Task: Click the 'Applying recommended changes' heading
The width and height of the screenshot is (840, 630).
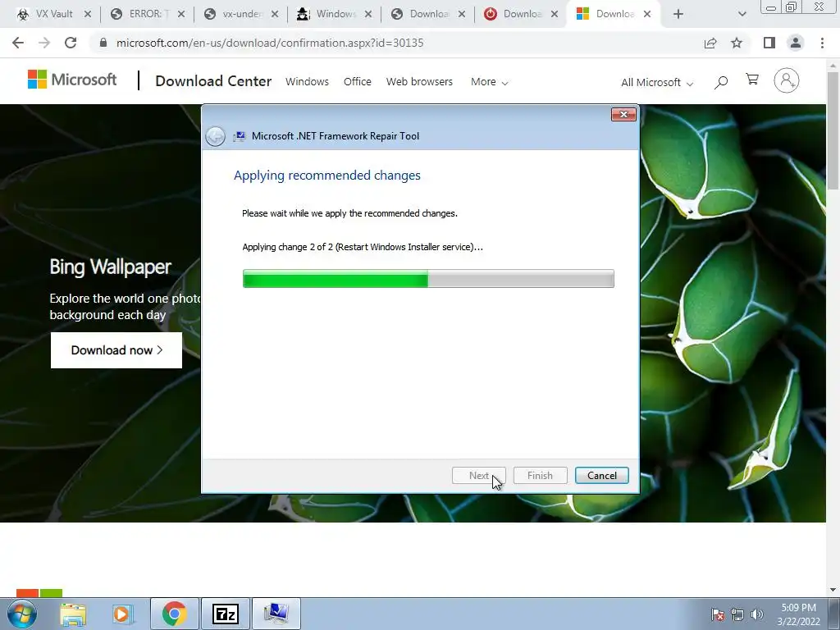Action: [326, 176]
